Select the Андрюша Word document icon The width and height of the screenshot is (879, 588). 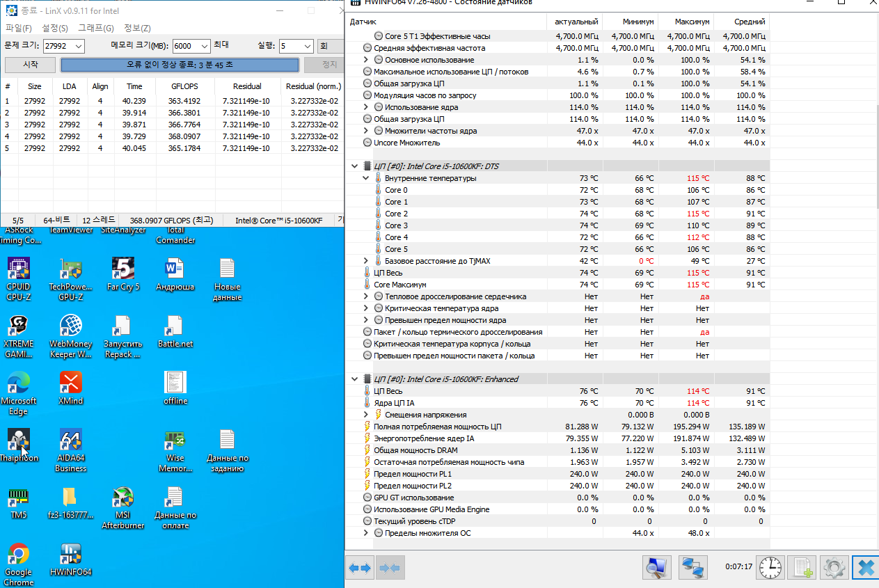point(175,274)
